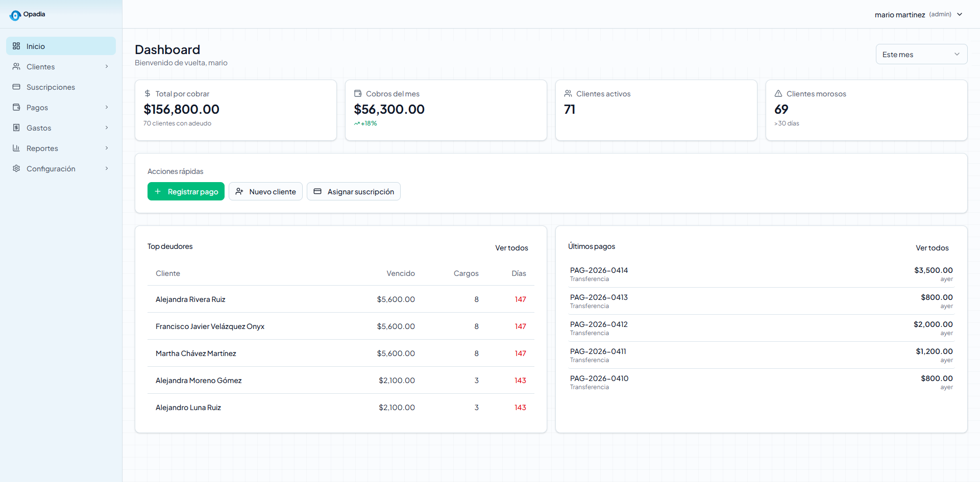The image size is (980, 482).
Task: Click the Suscripciones card icon in sidebar
Action: [16, 87]
